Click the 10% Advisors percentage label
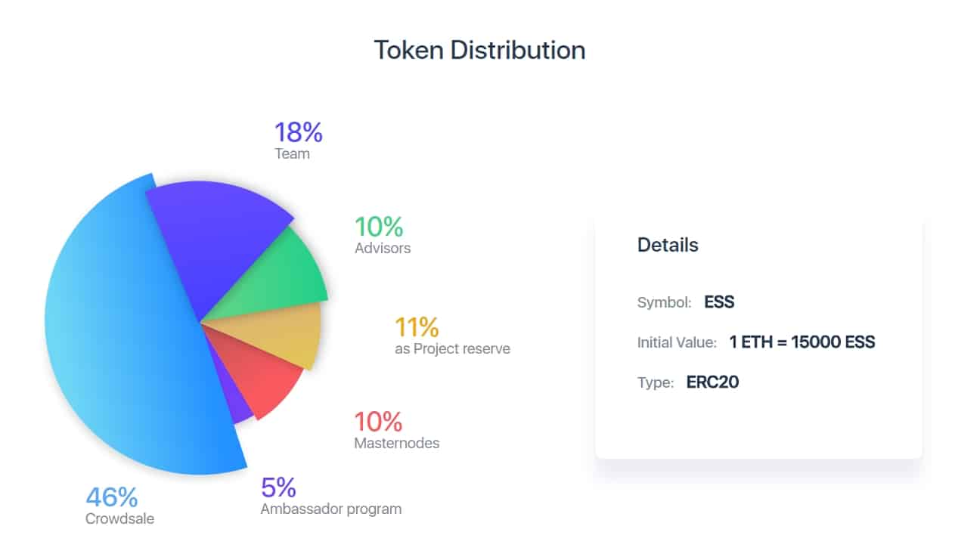Viewport: 958px width, 560px height. [379, 227]
